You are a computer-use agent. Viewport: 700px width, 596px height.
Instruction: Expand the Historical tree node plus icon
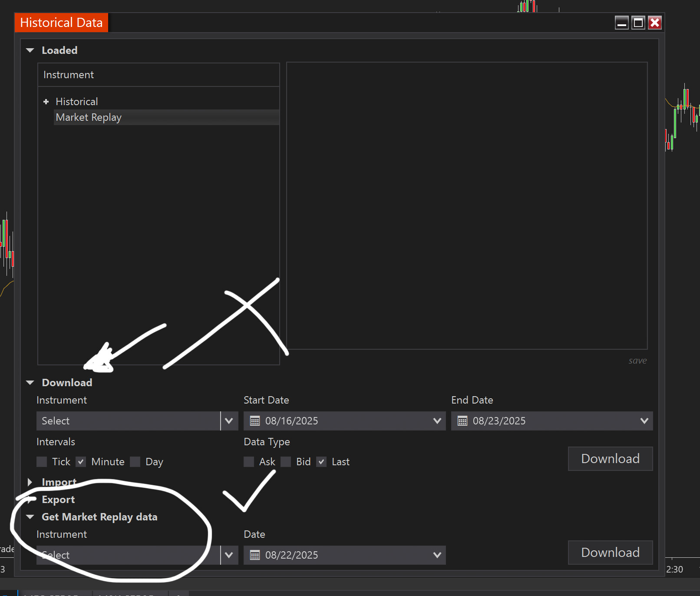click(46, 102)
